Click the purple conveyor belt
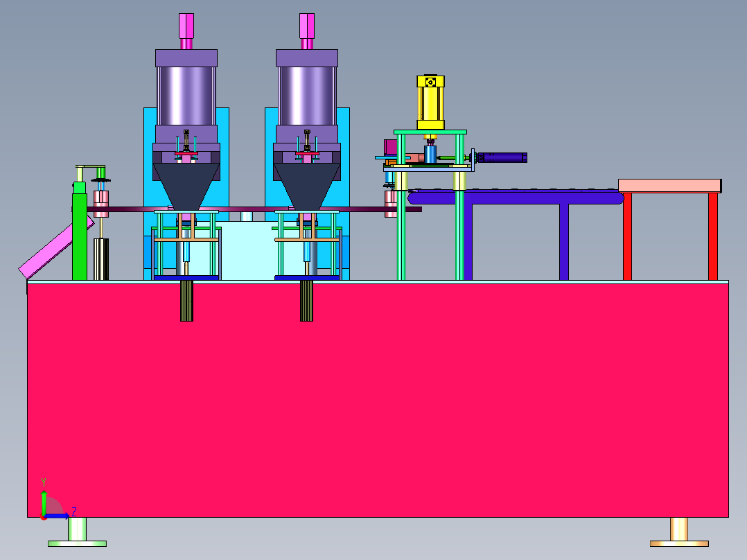This screenshot has height=560, width=747. coord(516,197)
